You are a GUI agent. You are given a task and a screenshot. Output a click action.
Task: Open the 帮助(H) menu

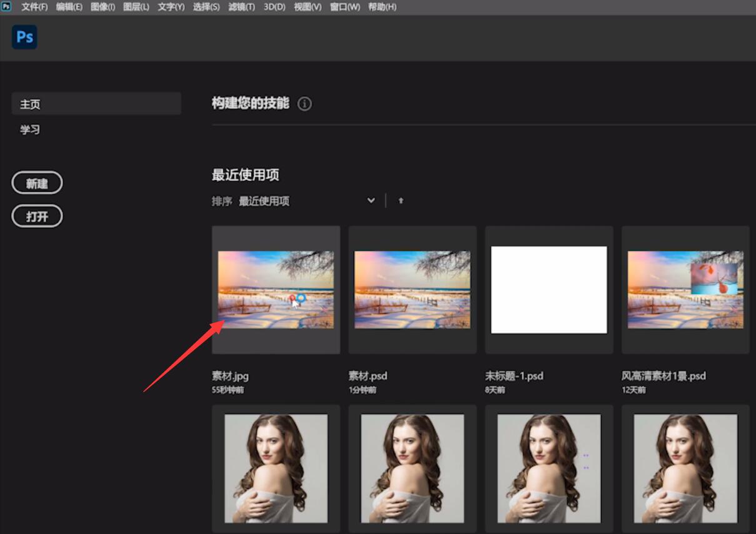tap(382, 7)
